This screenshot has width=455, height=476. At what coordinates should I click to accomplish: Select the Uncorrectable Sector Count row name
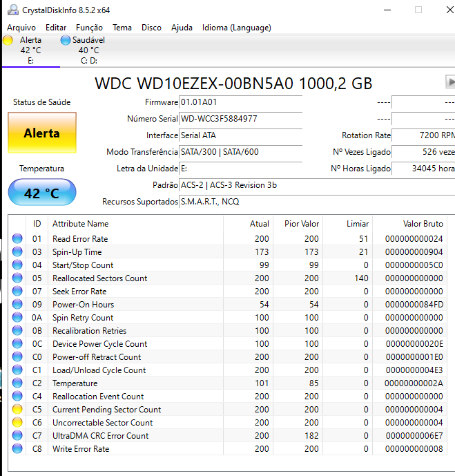coord(102,423)
